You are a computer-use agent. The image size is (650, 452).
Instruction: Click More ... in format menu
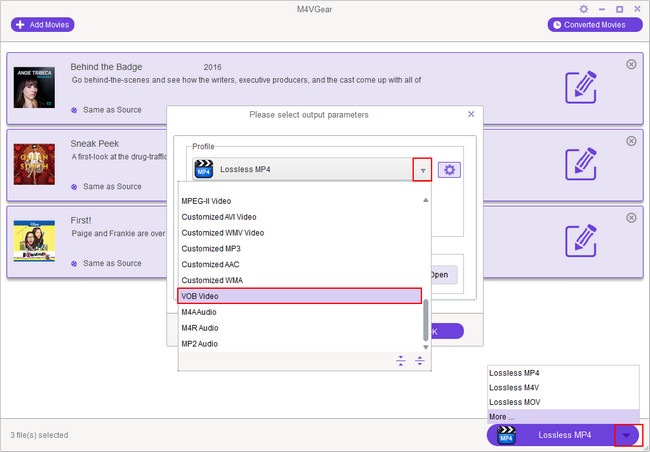[563, 417]
